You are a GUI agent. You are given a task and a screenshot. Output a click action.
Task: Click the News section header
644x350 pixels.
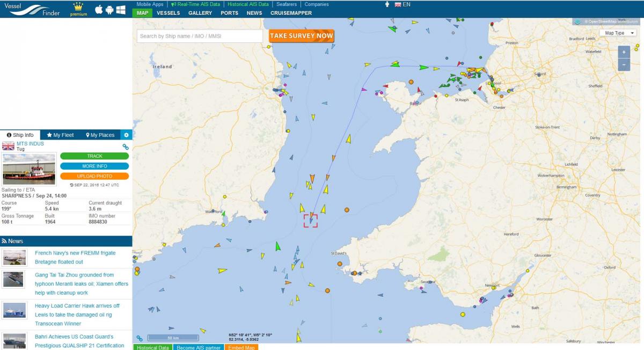click(x=66, y=241)
